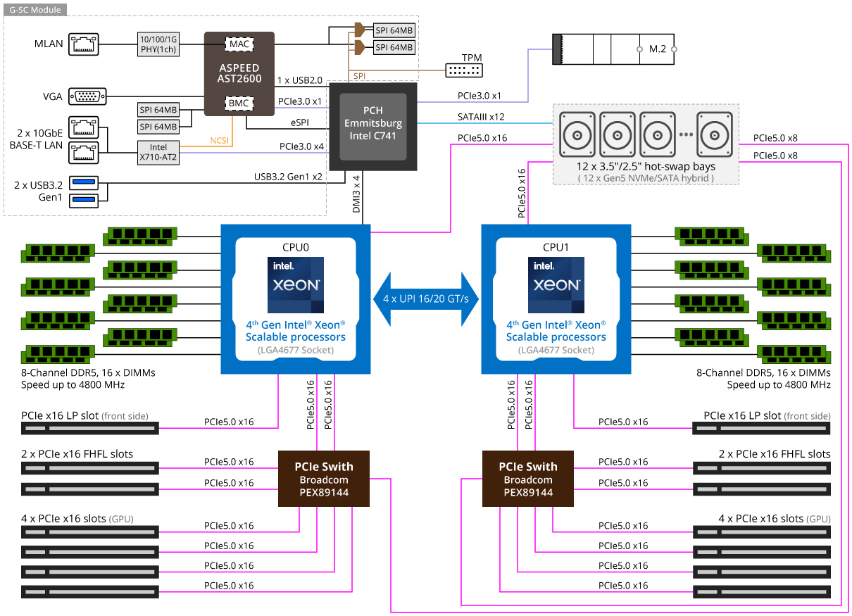Select the "M.2" text on the module
Image resolution: width=852 pixels, height=616 pixels.
click(x=658, y=49)
